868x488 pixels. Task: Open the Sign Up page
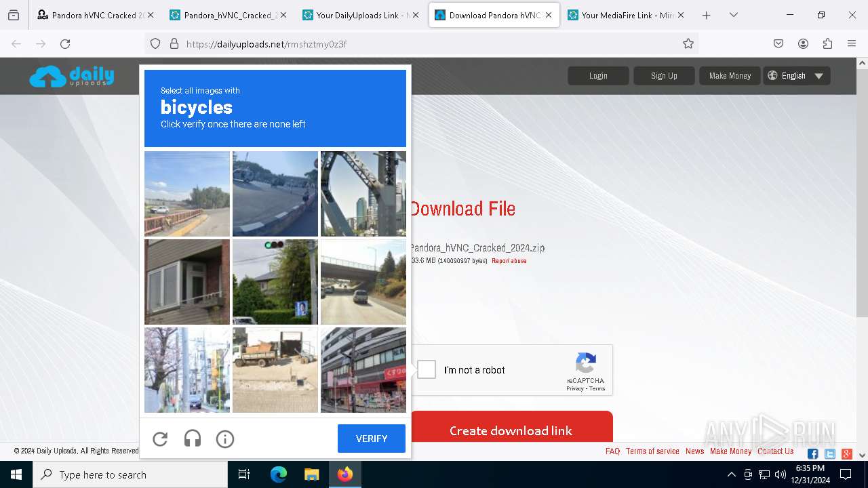coord(664,76)
